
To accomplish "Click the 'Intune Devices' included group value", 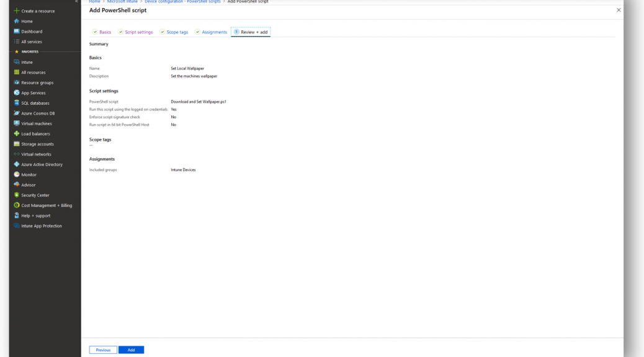I will pyautogui.click(x=183, y=170).
